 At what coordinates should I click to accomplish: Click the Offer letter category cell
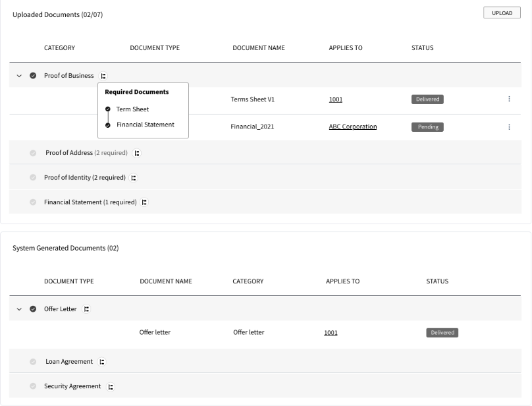pos(249,332)
